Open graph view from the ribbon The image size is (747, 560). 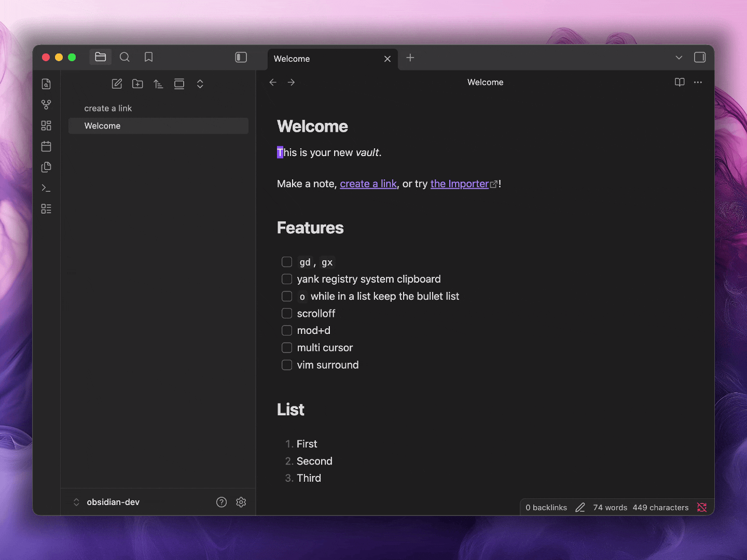coord(46,105)
